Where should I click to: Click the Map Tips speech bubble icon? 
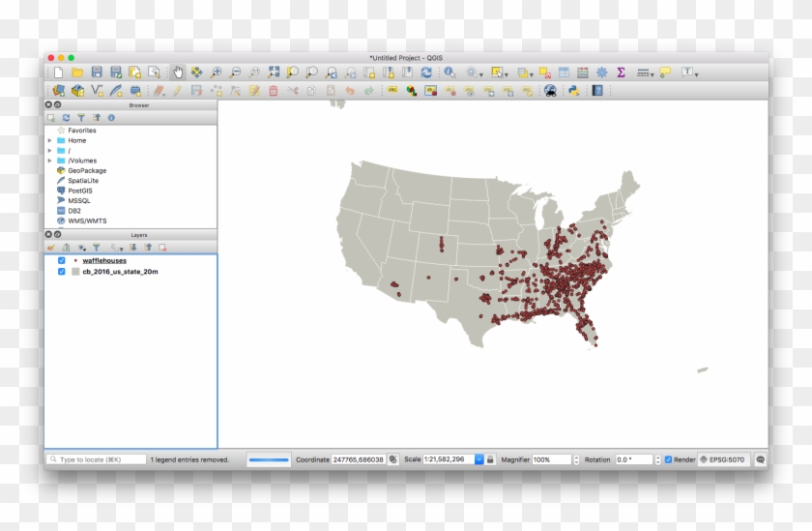[665, 73]
